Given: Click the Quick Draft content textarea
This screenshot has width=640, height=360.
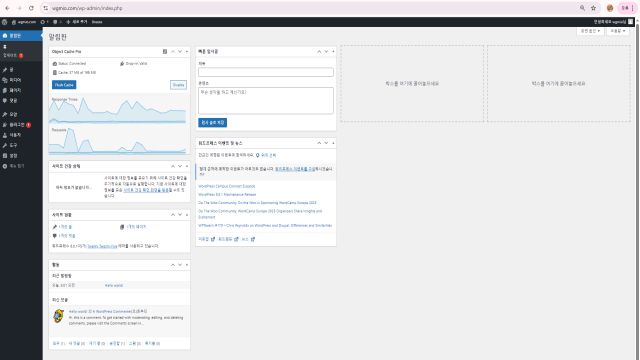Looking at the screenshot, I should click(266, 100).
